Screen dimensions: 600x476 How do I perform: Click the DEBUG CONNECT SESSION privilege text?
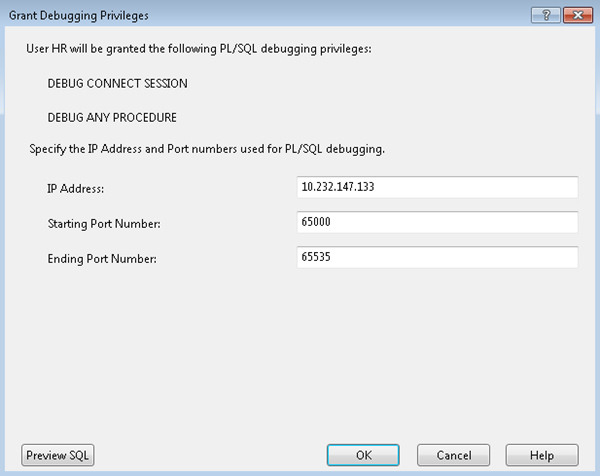coord(117,83)
